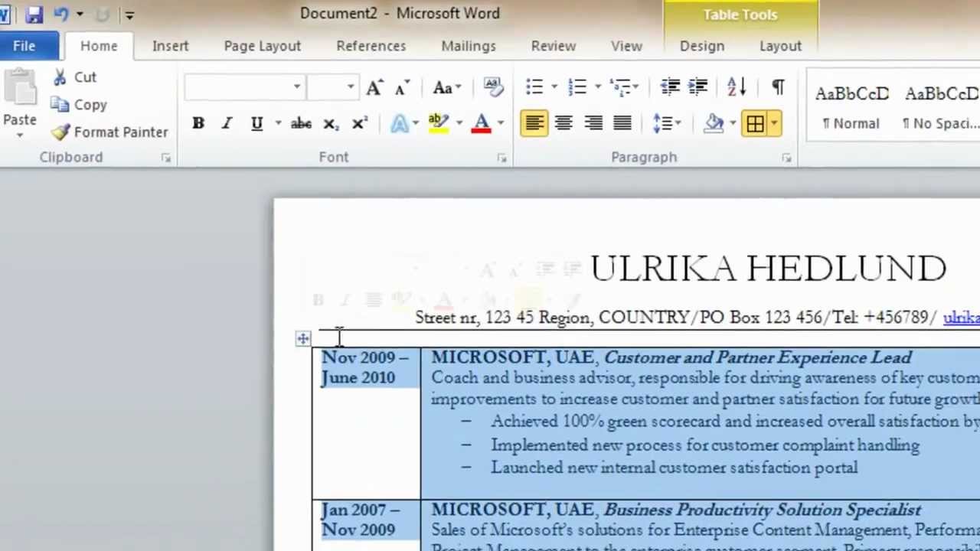Toggle Align Text Right
Image resolution: width=980 pixels, height=551 pixels.
click(x=593, y=123)
